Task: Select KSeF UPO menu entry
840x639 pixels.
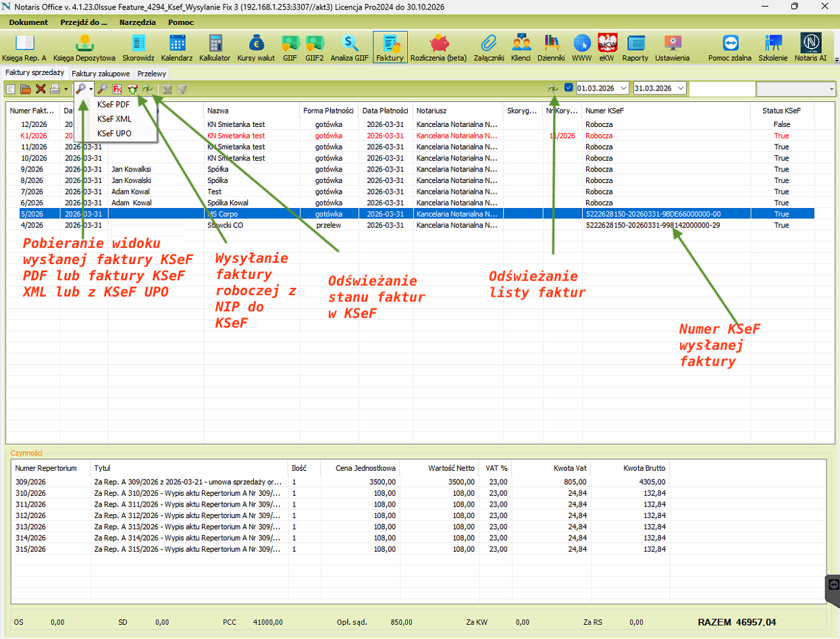Action: click(x=114, y=133)
